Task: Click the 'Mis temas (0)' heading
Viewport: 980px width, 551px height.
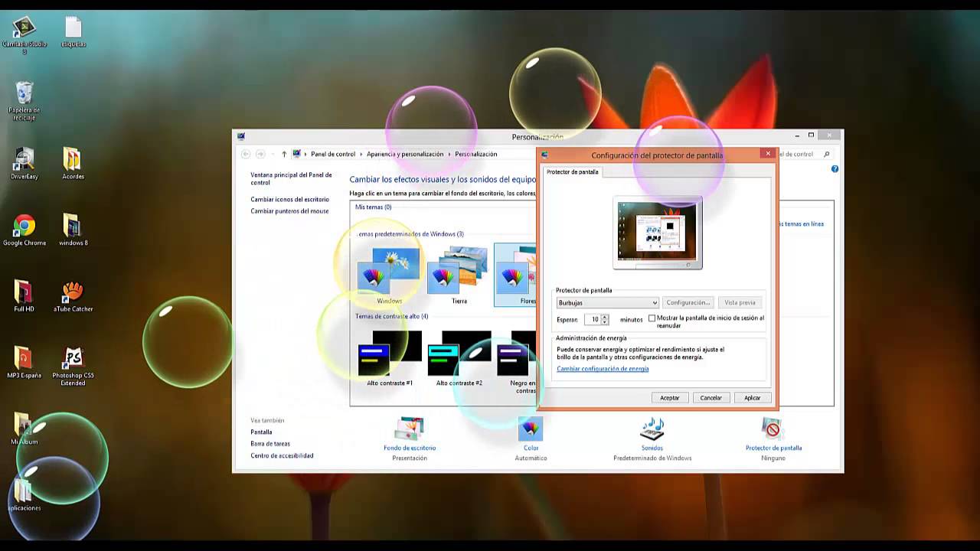Action: tap(374, 207)
